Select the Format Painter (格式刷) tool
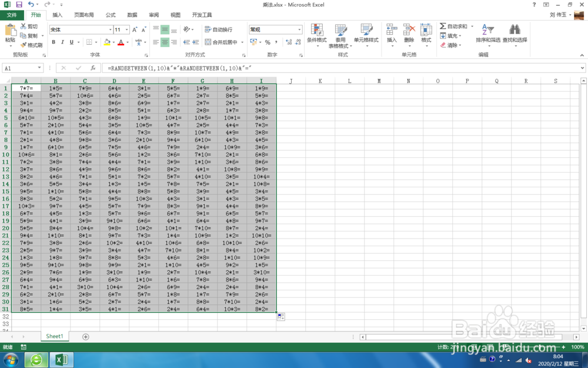This screenshot has width=588, height=368. pos(31,45)
